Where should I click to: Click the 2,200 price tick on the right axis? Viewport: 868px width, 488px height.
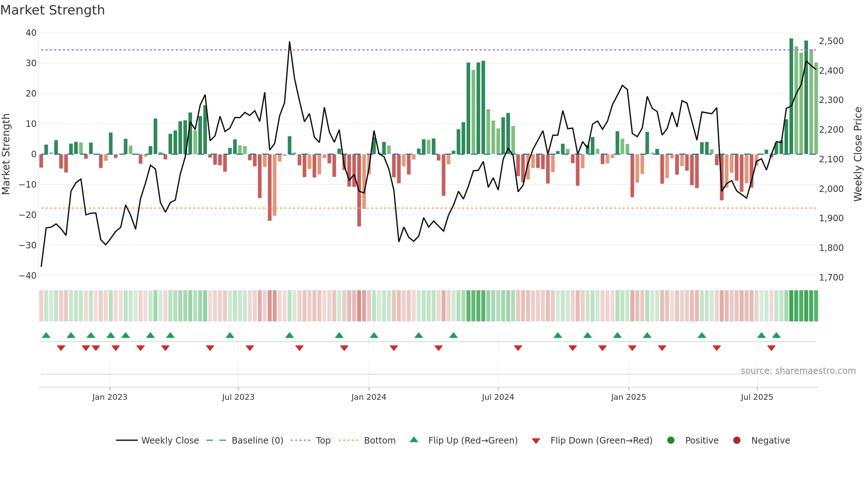(x=831, y=130)
